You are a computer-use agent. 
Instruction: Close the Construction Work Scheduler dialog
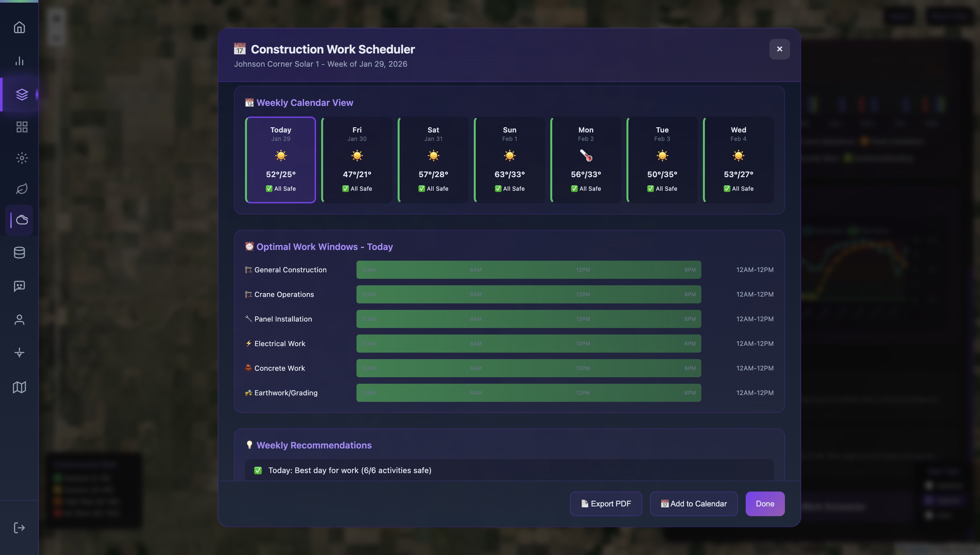[x=779, y=49]
